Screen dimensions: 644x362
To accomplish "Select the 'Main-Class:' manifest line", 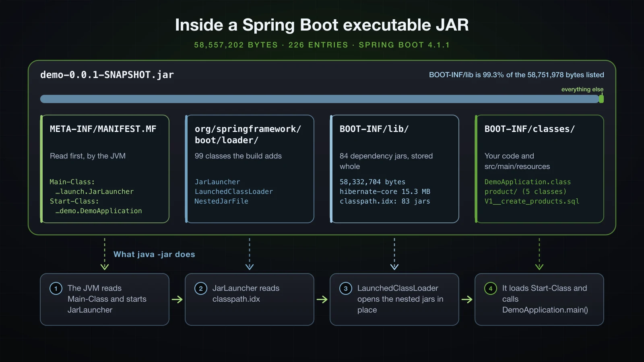I will coord(72,182).
